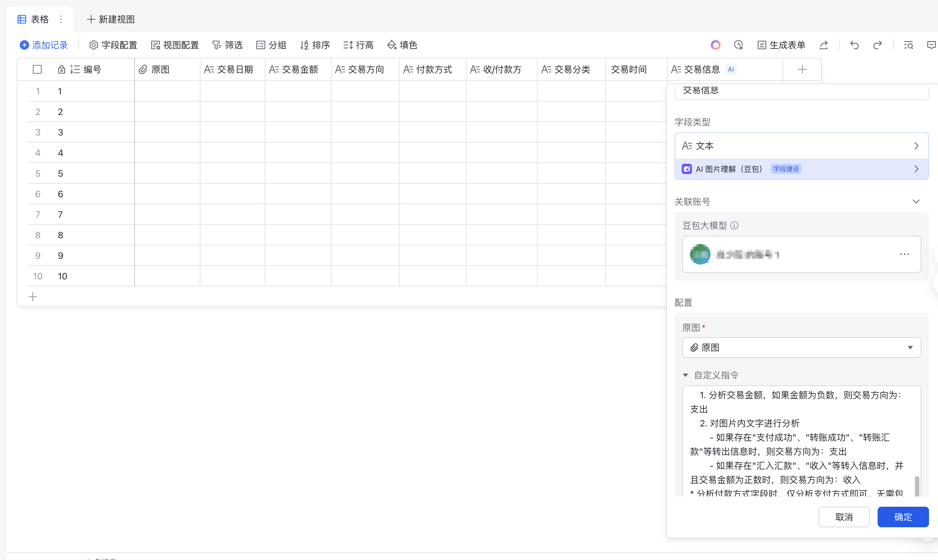Open the account three-dot options menu
The width and height of the screenshot is (938, 560).
pos(904,254)
